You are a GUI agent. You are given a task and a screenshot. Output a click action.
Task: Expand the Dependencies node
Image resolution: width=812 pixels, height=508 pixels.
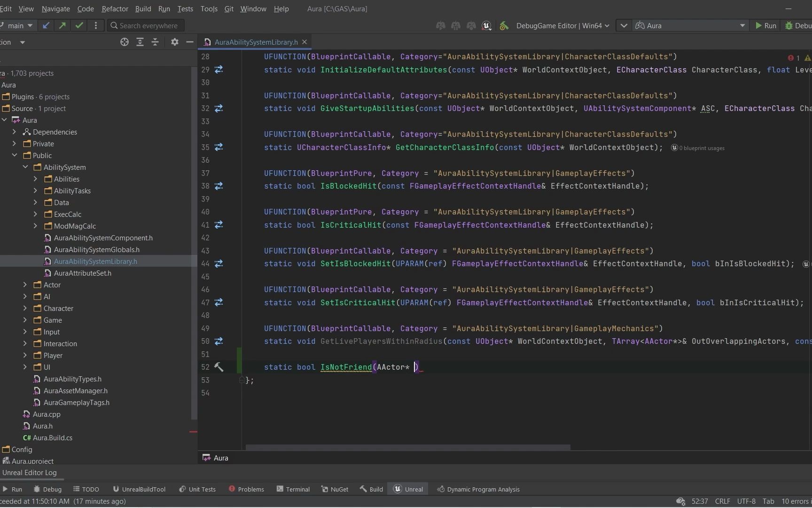(x=14, y=132)
